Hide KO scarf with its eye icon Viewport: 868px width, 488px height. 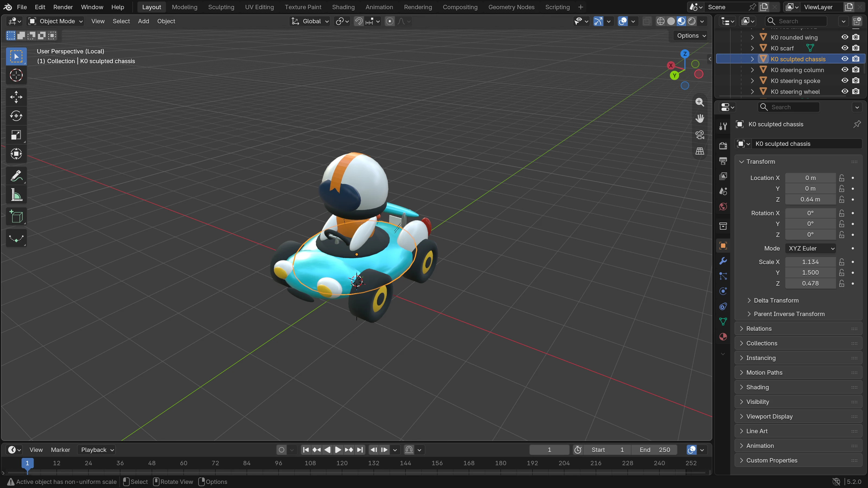[x=845, y=48]
